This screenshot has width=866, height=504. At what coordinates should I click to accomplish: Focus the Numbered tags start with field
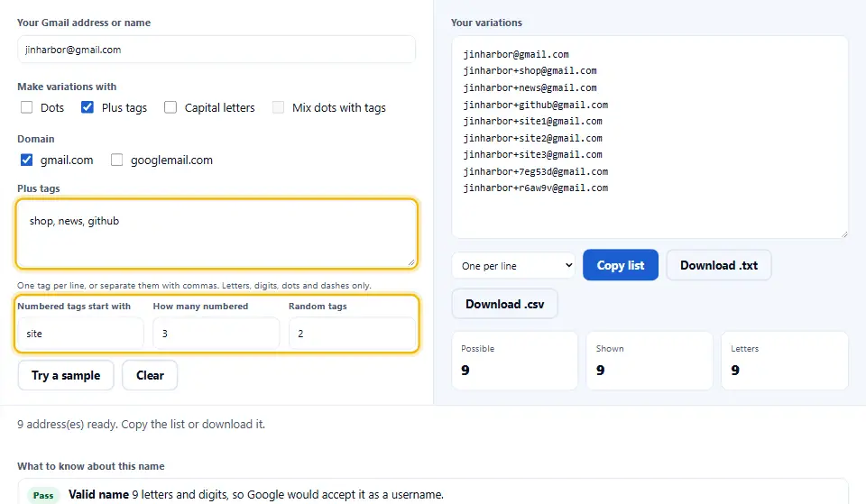point(80,334)
